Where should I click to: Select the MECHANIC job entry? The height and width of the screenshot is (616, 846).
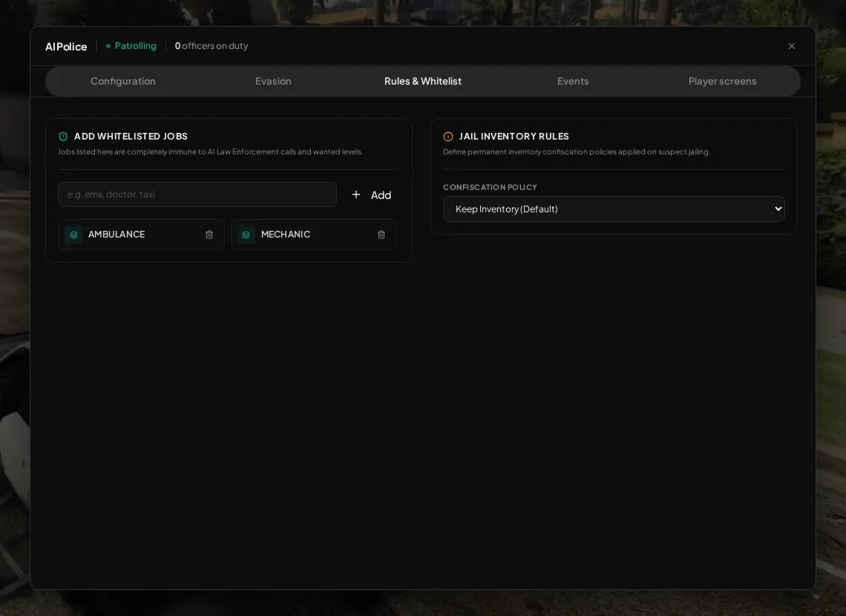(x=314, y=235)
